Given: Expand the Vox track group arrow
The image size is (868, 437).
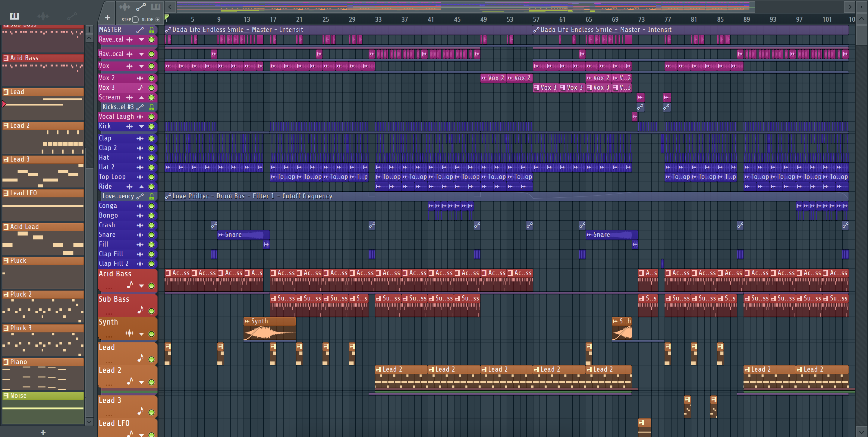Looking at the screenshot, I should click(142, 66).
